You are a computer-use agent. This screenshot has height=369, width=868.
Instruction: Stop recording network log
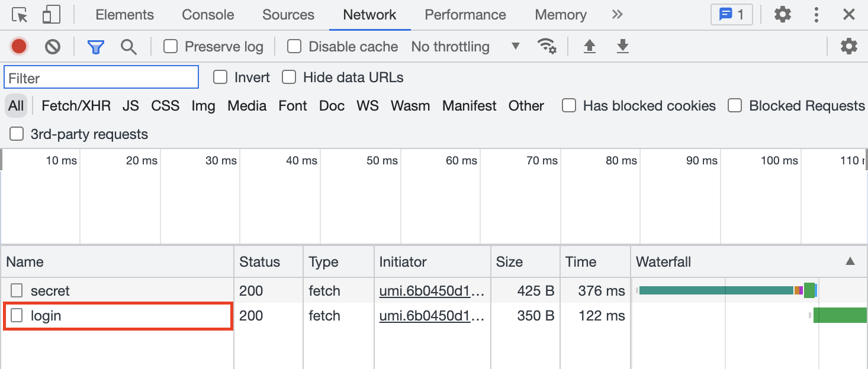click(x=19, y=46)
